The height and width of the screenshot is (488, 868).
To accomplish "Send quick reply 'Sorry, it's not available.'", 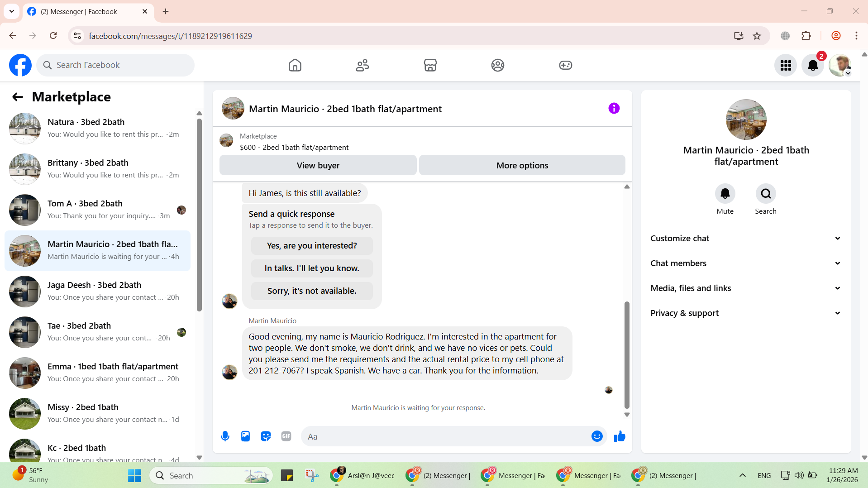I will pos(312,291).
